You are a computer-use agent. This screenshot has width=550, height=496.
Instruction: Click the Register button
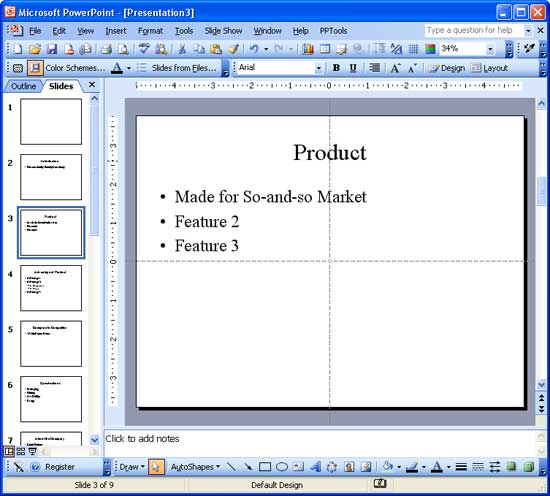click(x=60, y=467)
